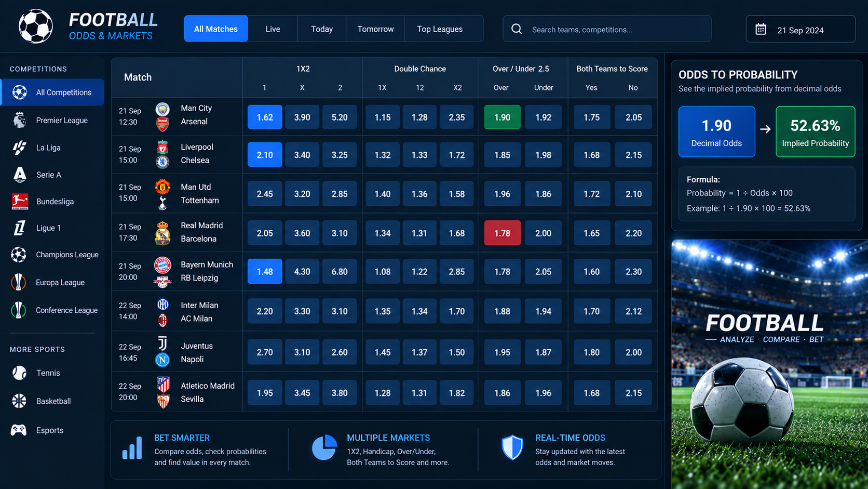Click the soccer ball logo in header

36,27
